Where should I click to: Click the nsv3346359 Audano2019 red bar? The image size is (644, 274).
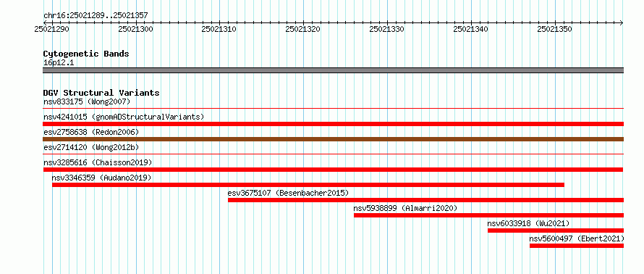308,185
